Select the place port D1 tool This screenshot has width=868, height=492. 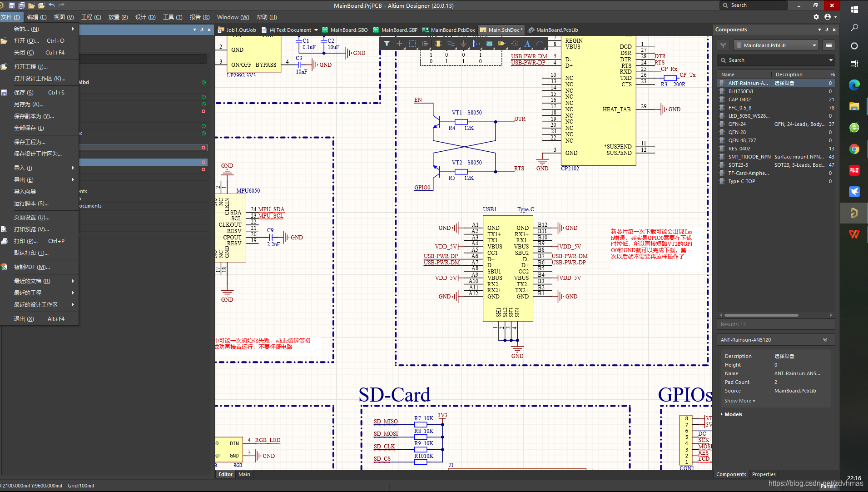pos(501,44)
